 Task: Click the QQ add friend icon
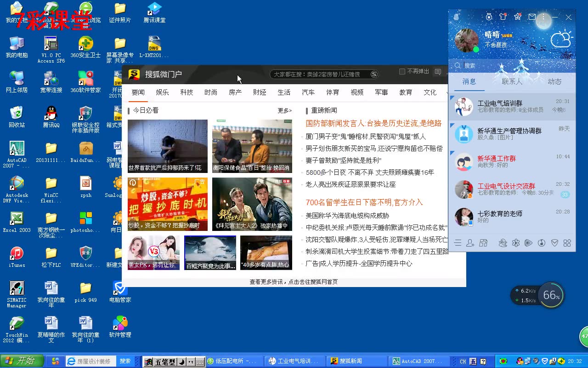point(470,243)
